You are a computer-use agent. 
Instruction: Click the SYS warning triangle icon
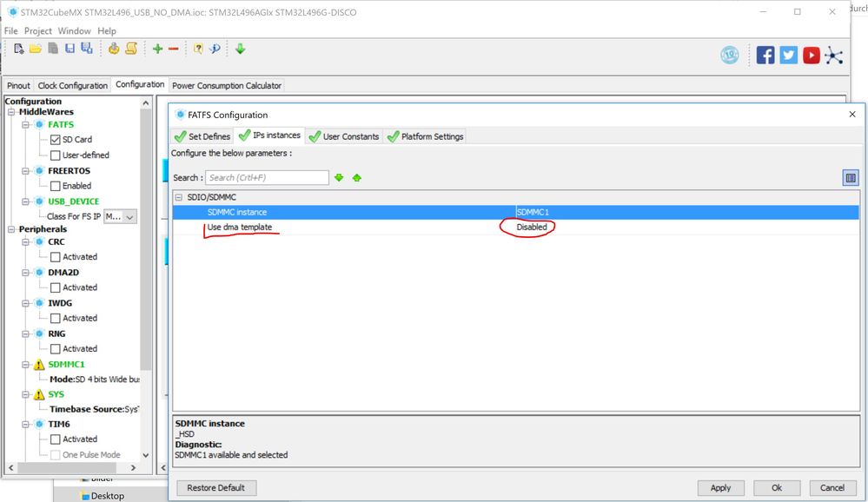pos(39,394)
